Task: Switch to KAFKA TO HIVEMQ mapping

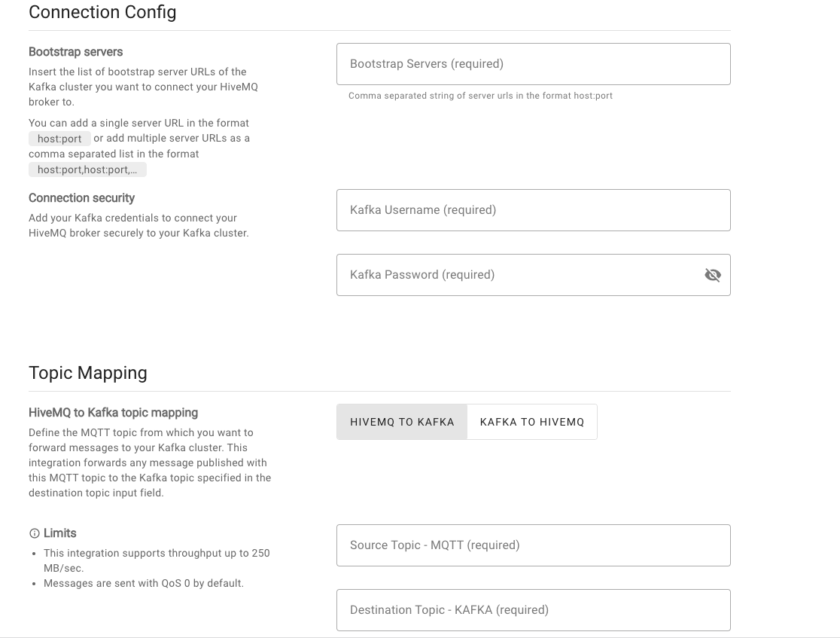Action: 532,422
